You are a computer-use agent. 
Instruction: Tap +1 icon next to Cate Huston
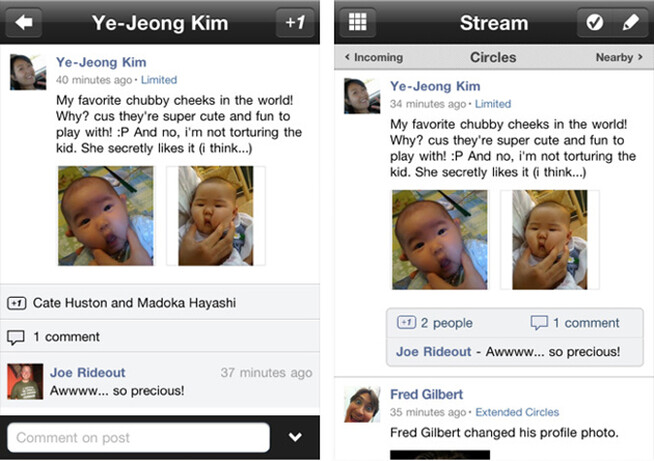click(x=17, y=303)
